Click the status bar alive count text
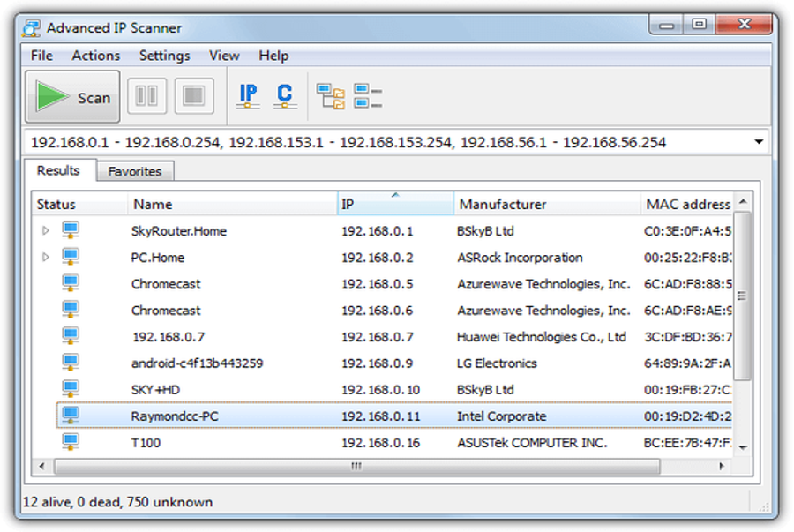 click(x=47, y=502)
